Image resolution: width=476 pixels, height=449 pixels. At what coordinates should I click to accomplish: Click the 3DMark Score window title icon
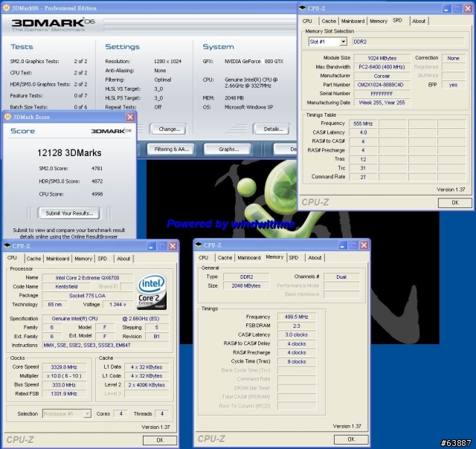coord(8,117)
